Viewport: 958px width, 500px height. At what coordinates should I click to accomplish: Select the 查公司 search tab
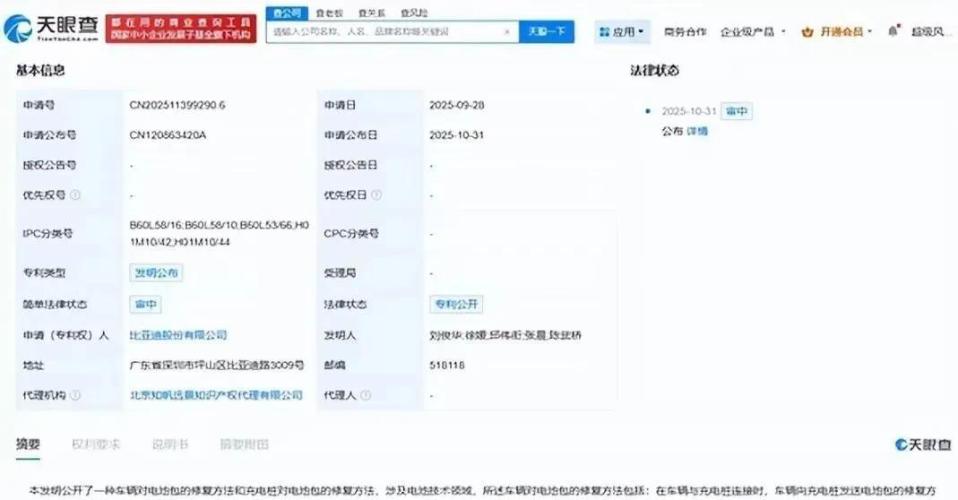(x=287, y=13)
